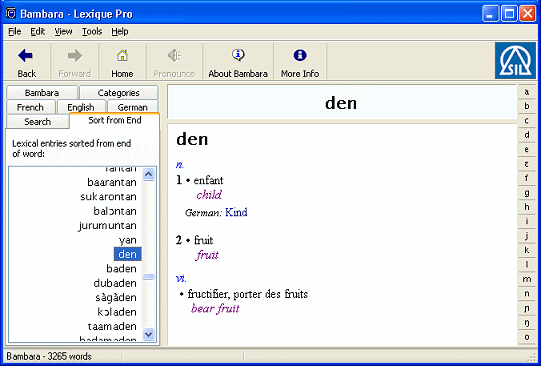Select the entry jurumuntan

107,226
